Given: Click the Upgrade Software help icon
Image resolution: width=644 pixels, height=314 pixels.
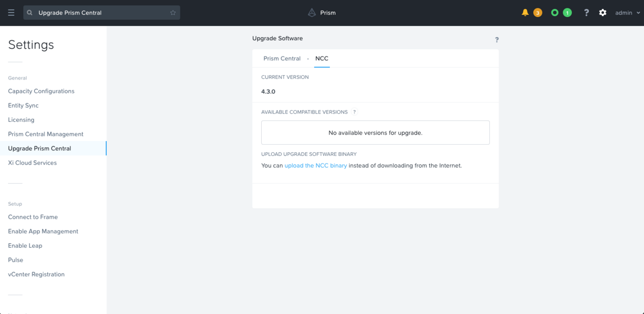Looking at the screenshot, I should pos(496,40).
